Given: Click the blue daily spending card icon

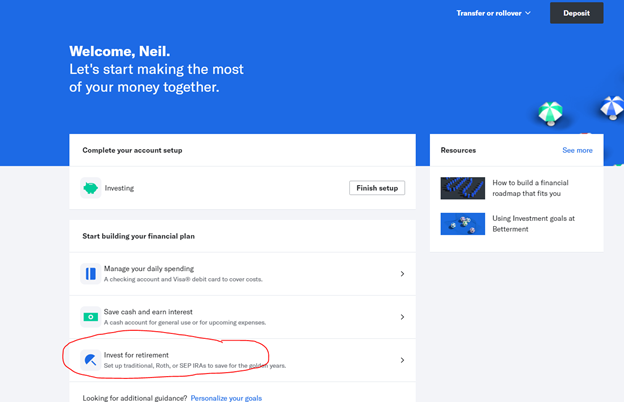Looking at the screenshot, I should [x=91, y=274].
